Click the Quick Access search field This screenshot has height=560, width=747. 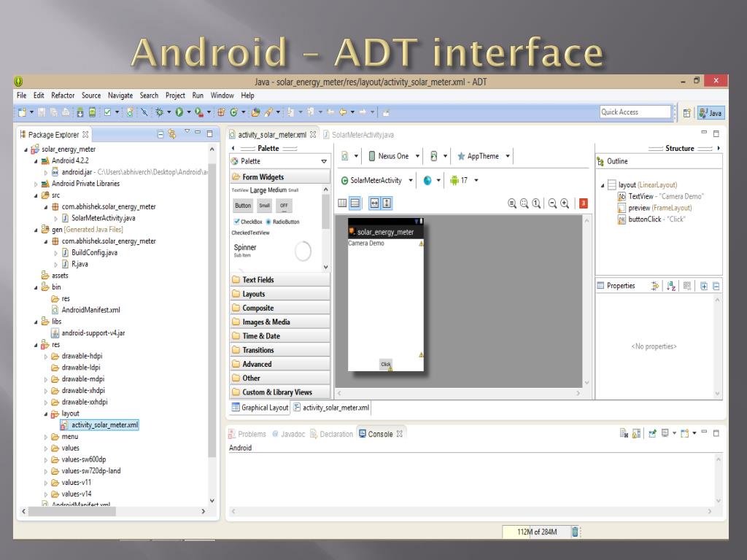coord(635,112)
